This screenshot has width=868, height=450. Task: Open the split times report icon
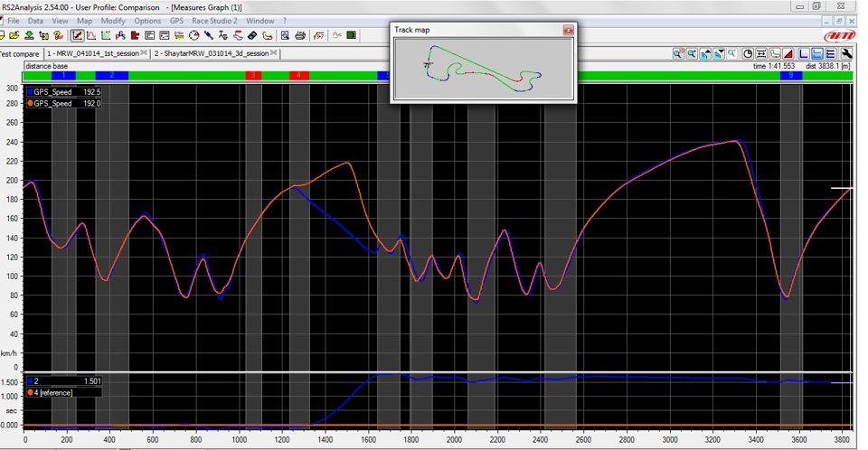coord(149,35)
